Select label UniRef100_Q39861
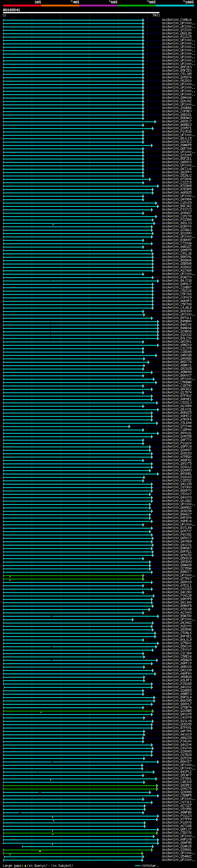This screenshot has width=197, height=868. (177, 850)
